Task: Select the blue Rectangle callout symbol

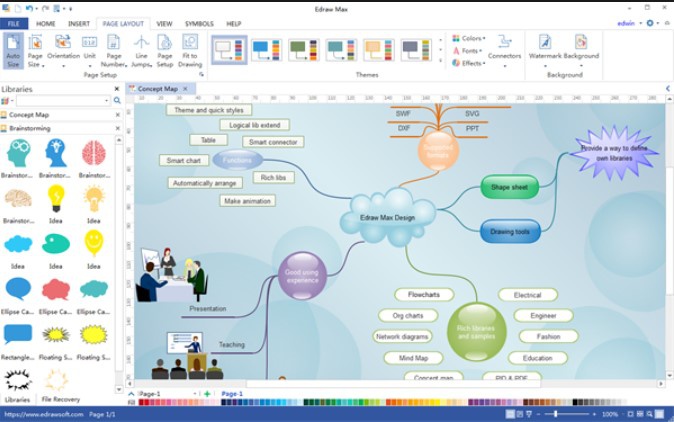Action: click(x=18, y=335)
